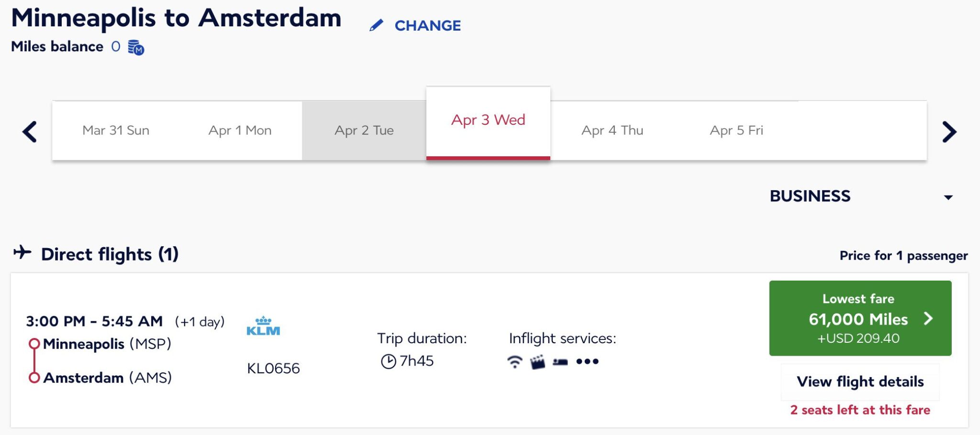The image size is (980, 435).
Task: Select the Lowest fare 61,000 Miles button
Action: click(x=860, y=318)
